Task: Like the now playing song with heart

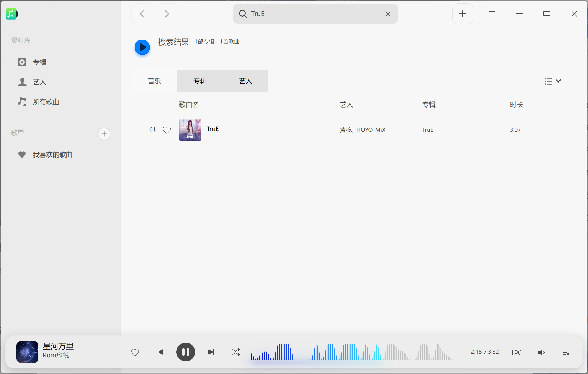Action: click(135, 352)
